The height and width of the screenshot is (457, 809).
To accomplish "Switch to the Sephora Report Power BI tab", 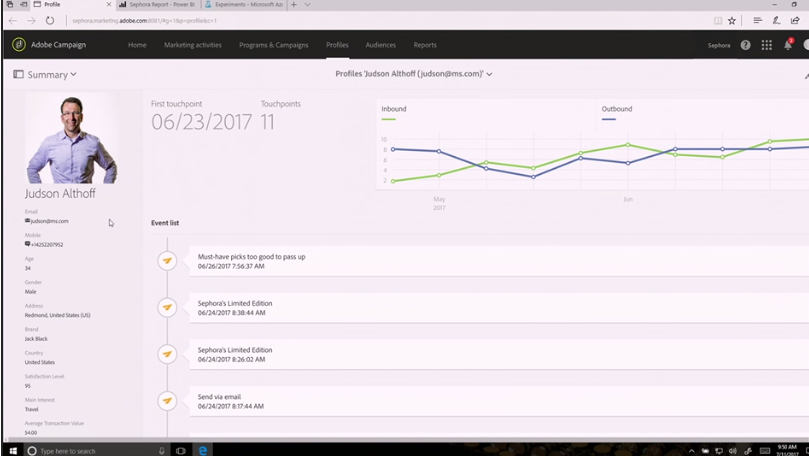I will [158, 5].
